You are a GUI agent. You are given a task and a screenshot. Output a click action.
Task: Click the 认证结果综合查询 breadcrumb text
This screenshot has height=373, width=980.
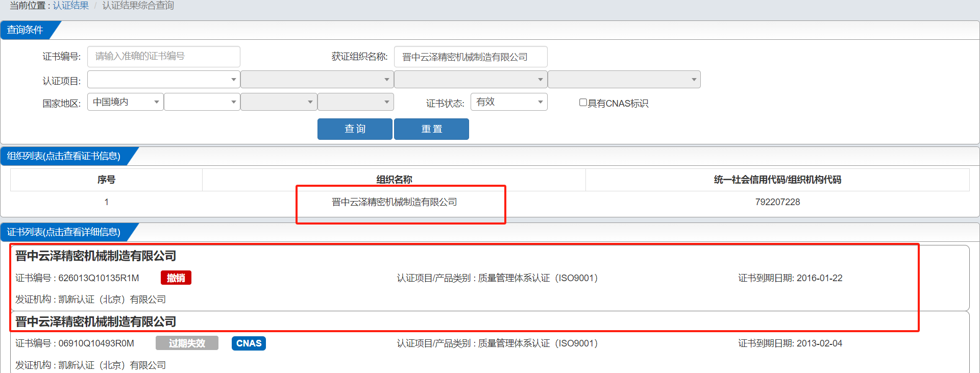[x=138, y=6]
